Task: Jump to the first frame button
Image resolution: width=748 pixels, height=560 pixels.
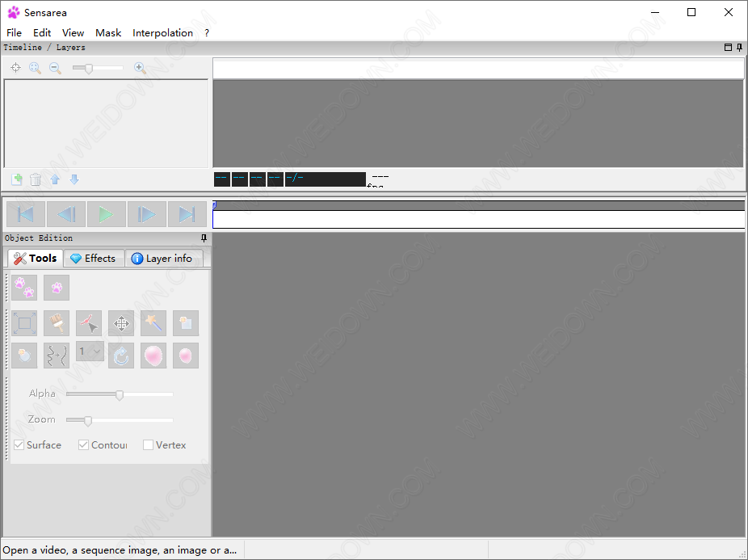Action: [x=26, y=214]
